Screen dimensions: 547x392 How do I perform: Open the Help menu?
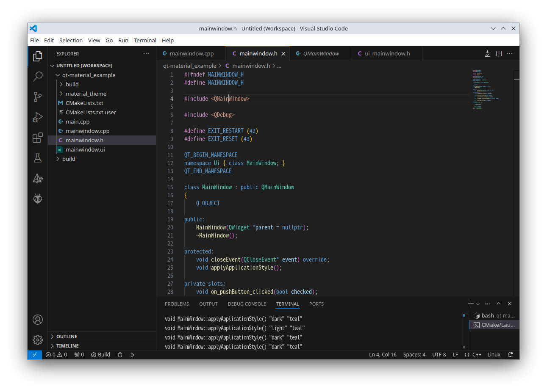pos(168,40)
